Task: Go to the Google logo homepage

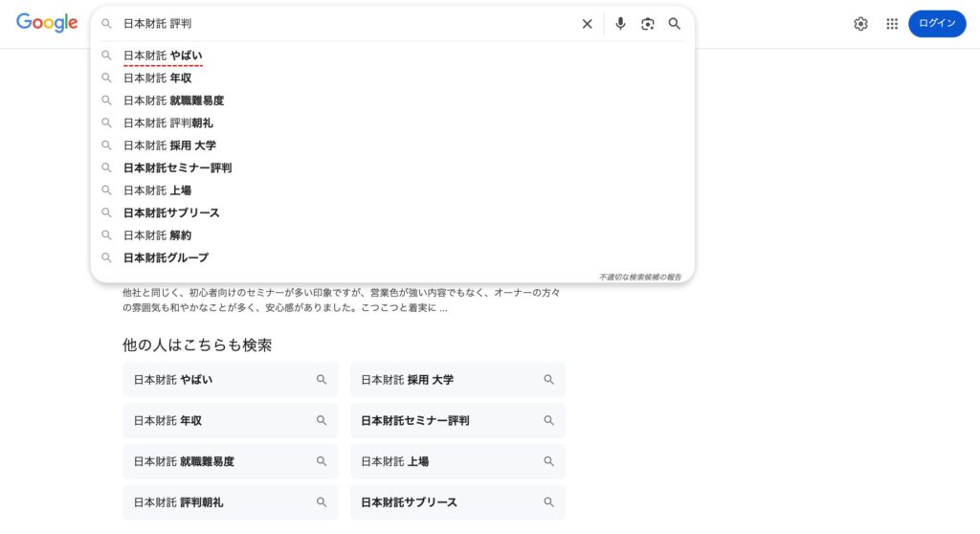Action: [x=47, y=24]
